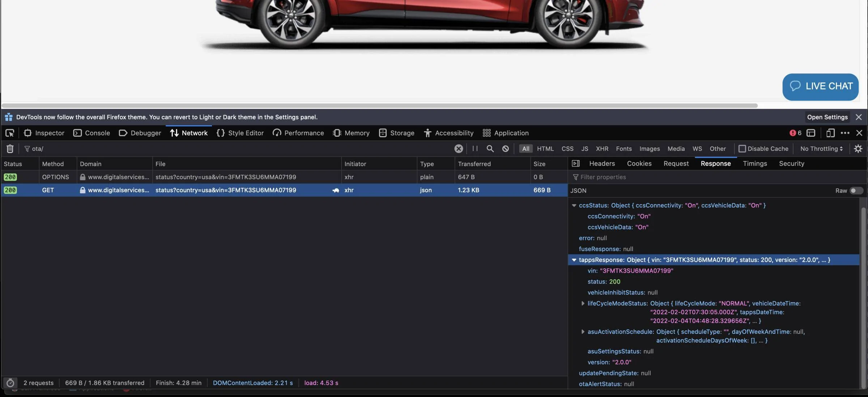868x397 pixels.
Task: Dismiss the DevTools theme notification
Action: coord(859,117)
